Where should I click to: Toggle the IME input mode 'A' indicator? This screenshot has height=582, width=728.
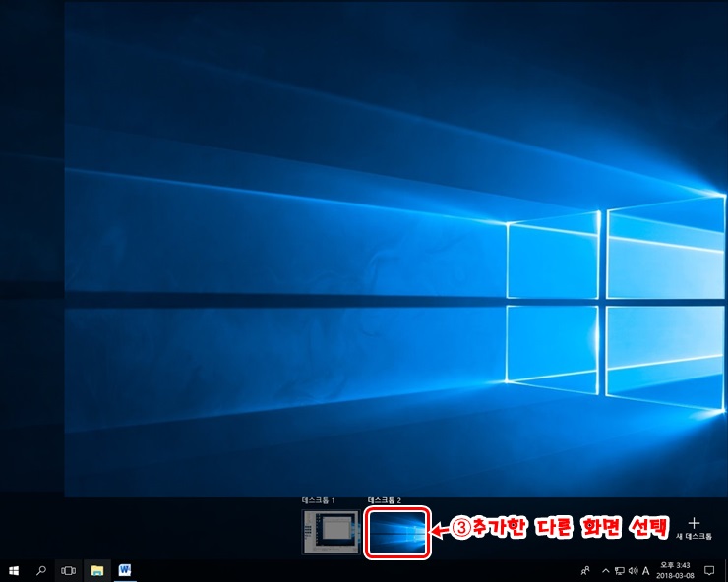pos(645,570)
